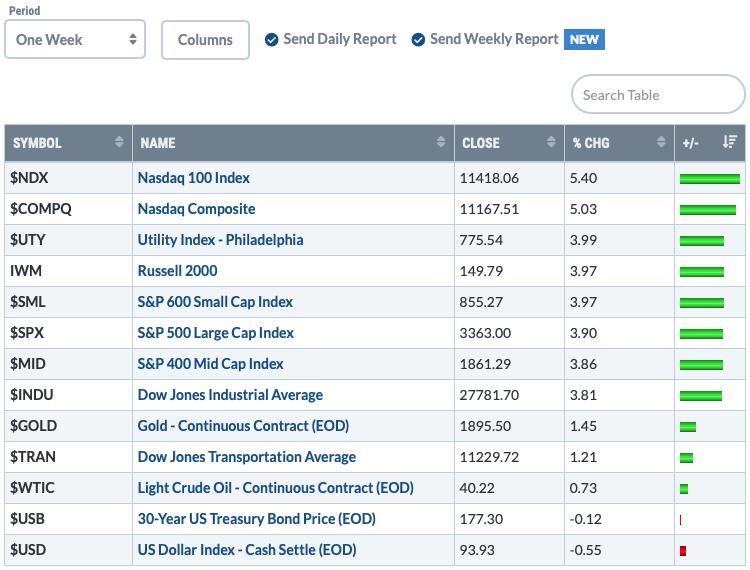
Task: Click the 11167.51 close value
Action: (x=489, y=209)
